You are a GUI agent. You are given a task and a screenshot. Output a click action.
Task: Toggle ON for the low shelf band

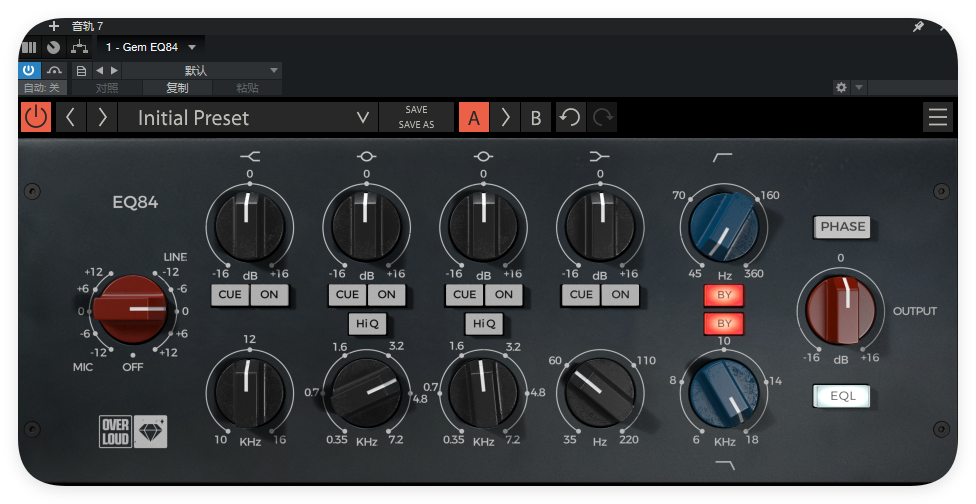(x=621, y=295)
